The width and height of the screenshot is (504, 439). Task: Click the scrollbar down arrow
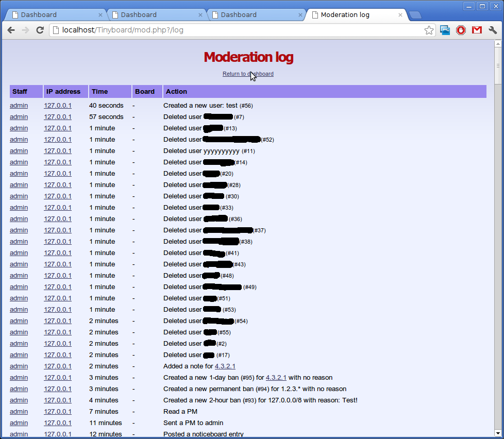(x=498, y=433)
